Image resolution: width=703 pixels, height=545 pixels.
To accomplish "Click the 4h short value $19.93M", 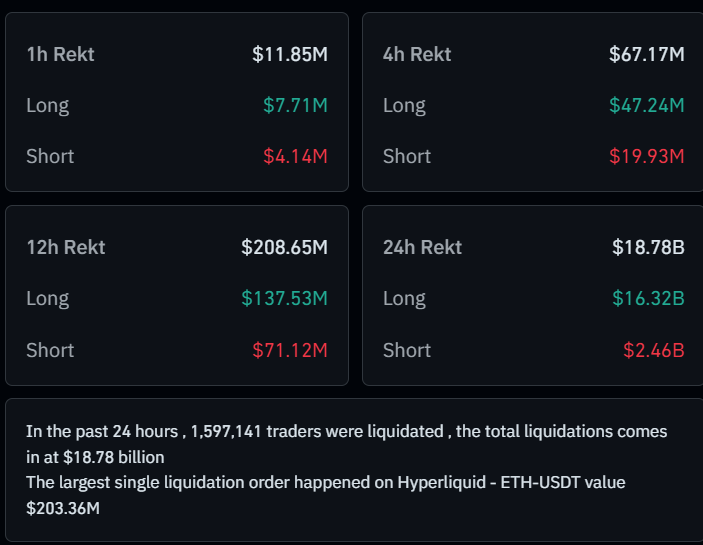I will 646,156.
